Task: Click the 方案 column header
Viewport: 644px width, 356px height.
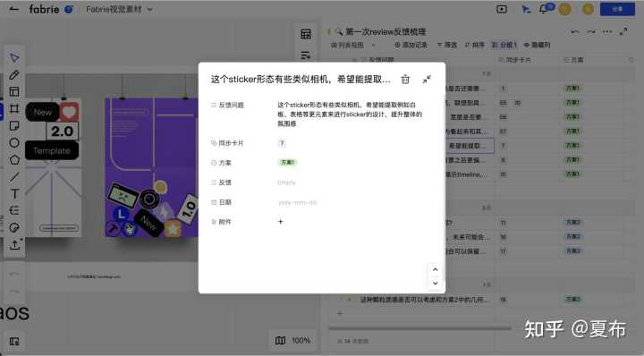Action: (573, 60)
